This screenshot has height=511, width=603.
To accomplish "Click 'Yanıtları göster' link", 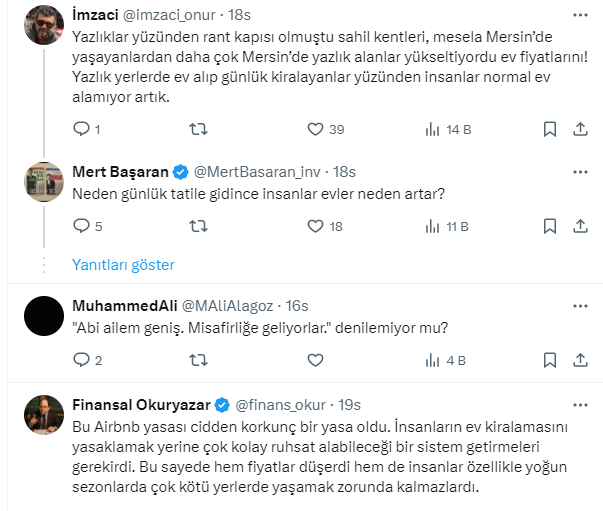I will click(x=123, y=265).
